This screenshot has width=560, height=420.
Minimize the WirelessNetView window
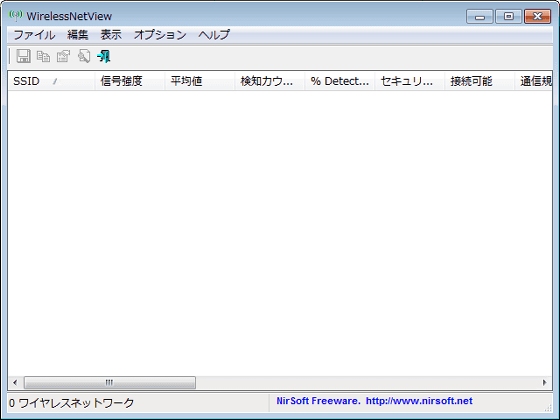[x=480, y=16]
